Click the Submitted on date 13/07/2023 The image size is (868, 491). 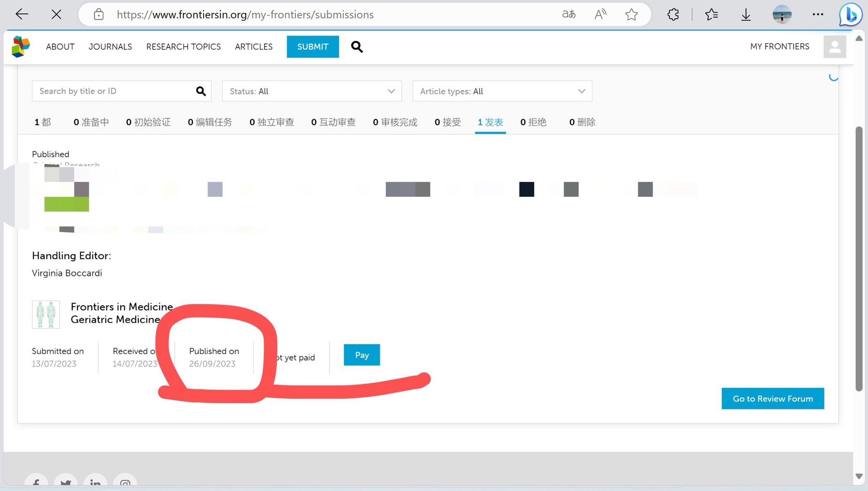click(54, 364)
